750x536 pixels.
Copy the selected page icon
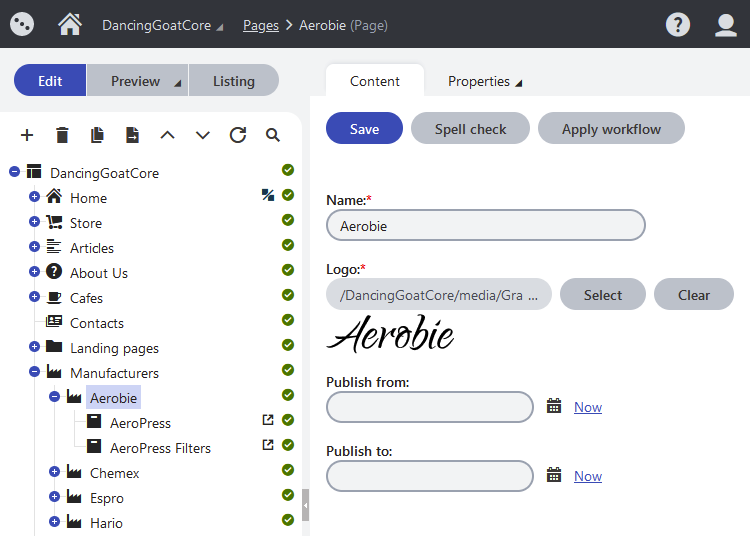(97, 135)
